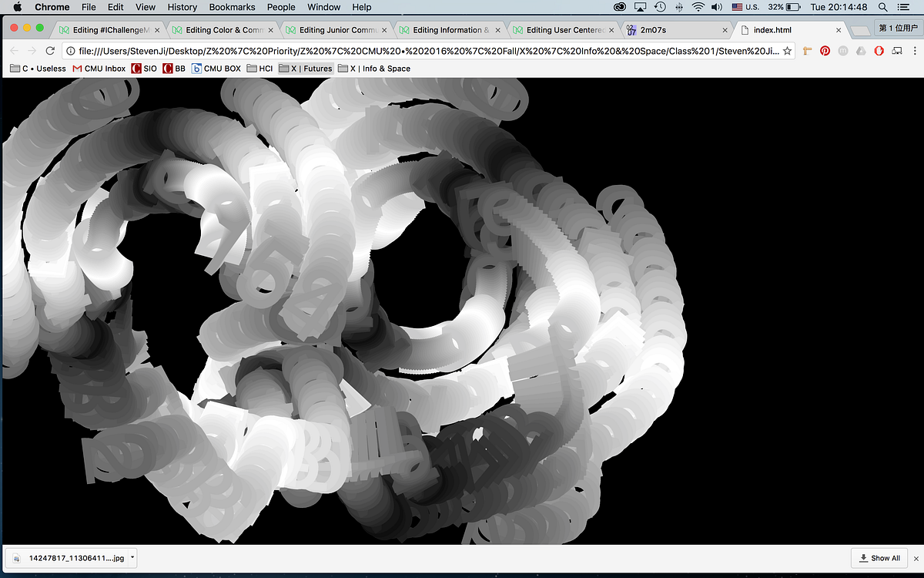Open the Edit menu
The image size is (924, 578).
115,7
